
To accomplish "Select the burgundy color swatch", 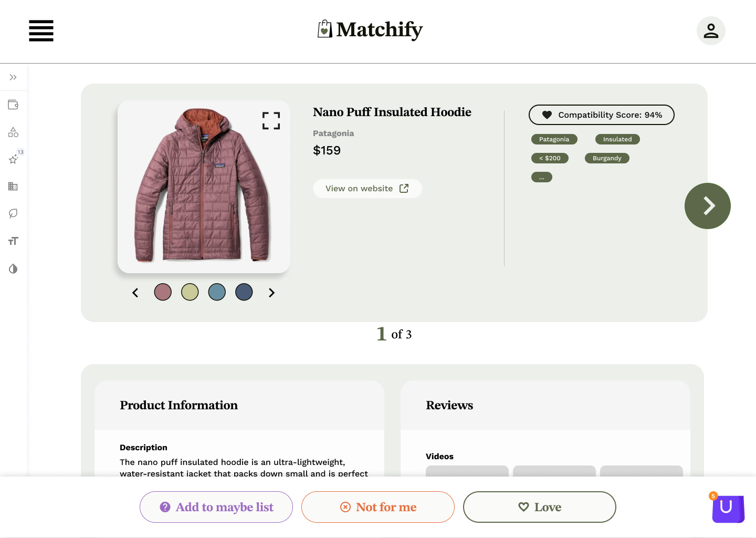I will [x=163, y=292].
